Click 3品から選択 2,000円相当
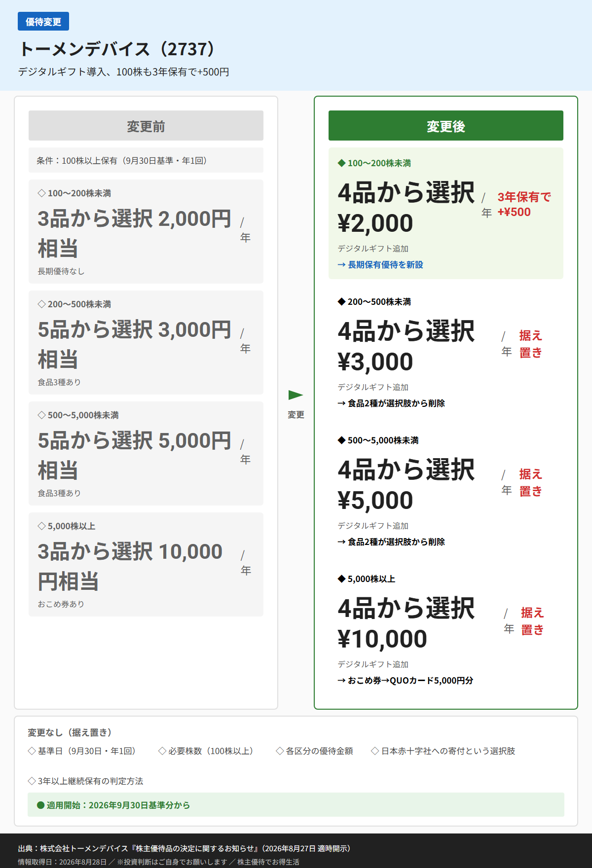This screenshot has height=868, width=592. (x=135, y=233)
